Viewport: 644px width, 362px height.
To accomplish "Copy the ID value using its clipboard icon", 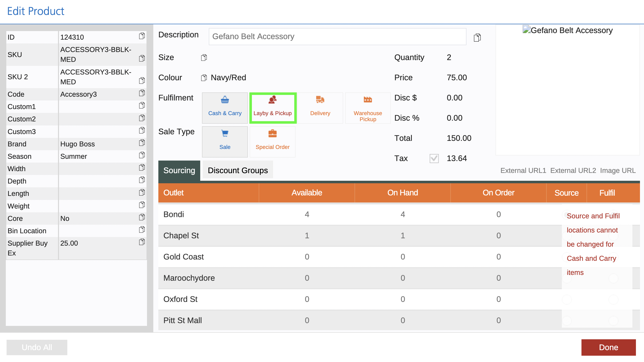I will [x=142, y=36].
